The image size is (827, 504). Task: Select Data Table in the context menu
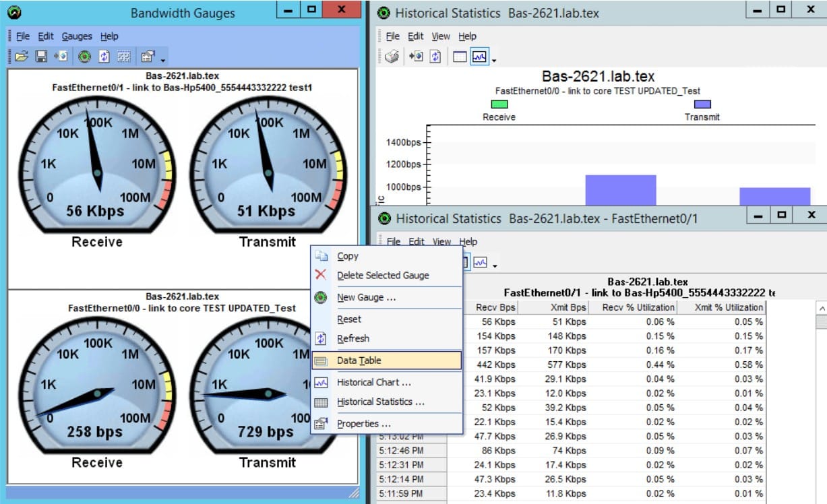click(x=387, y=360)
